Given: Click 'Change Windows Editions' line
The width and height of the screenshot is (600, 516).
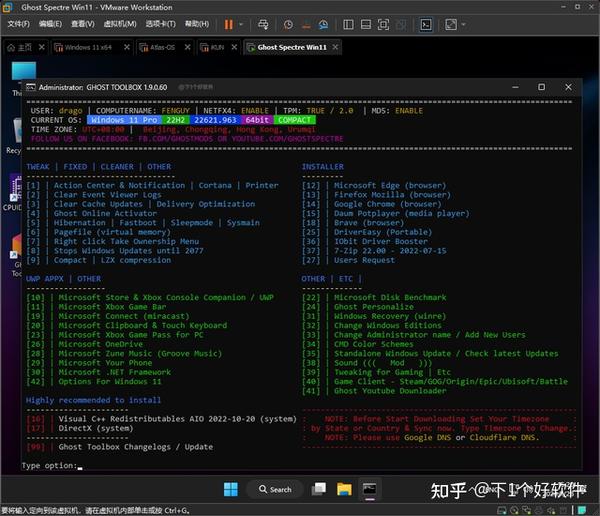Looking at the screenshot, I should tap(387, 325).
